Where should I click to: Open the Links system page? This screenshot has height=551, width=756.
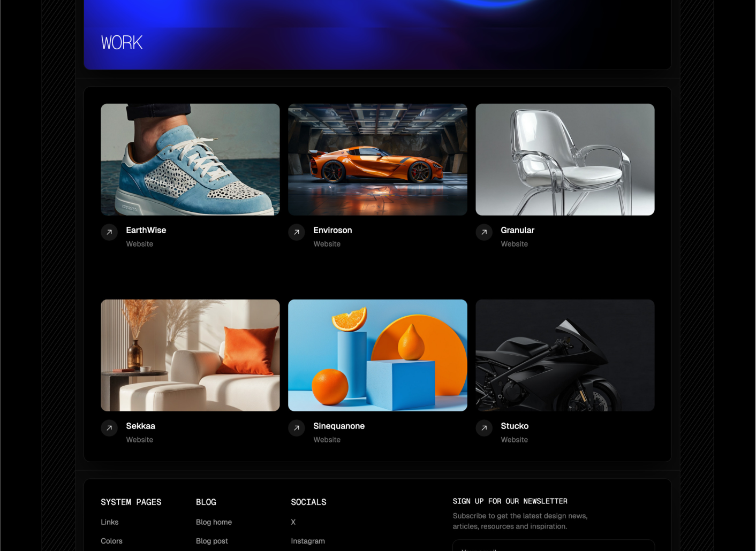[x=109, y=522]
